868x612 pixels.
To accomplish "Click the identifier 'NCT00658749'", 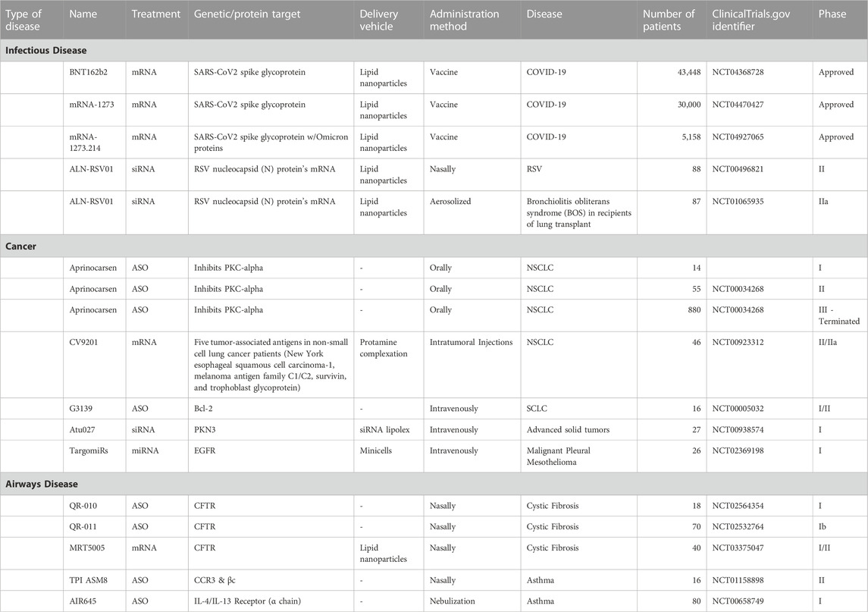I will point(738,601).
